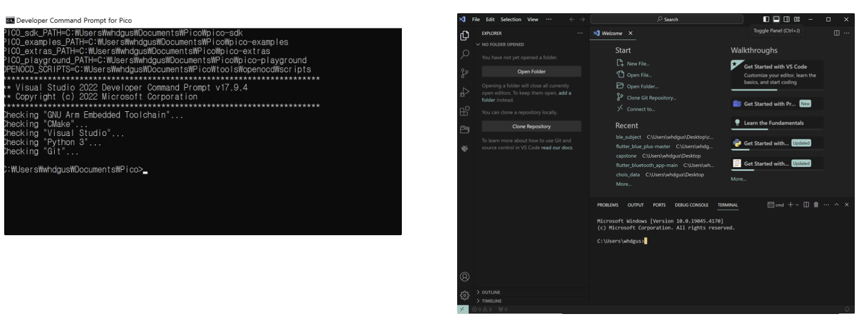Open the notifications bell in status bar
Screen dimensions: 868x323
pos(848,309)
